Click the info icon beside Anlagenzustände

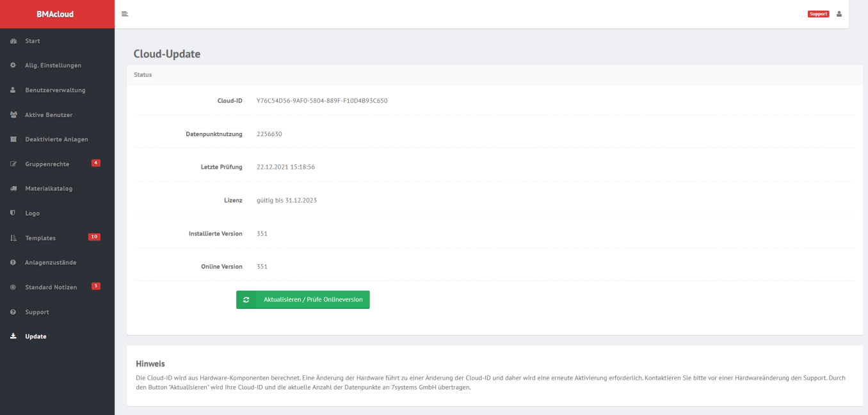[13, 263]
